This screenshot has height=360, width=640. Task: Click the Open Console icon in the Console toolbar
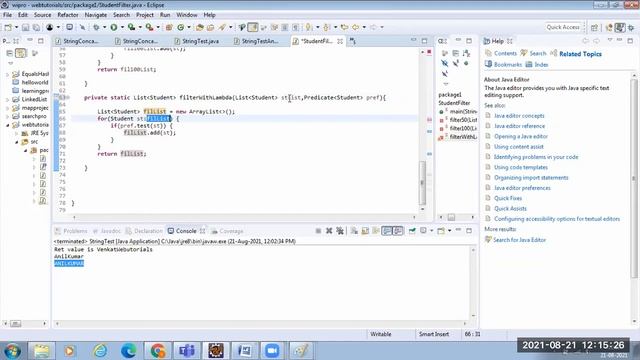pyautogui.click(x=441, y=231)
